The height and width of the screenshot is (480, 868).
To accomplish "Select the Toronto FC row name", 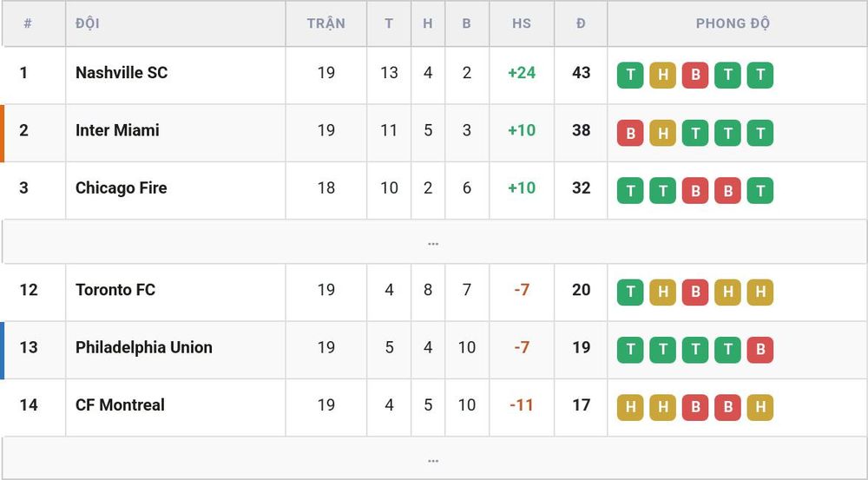I will 115,290.
